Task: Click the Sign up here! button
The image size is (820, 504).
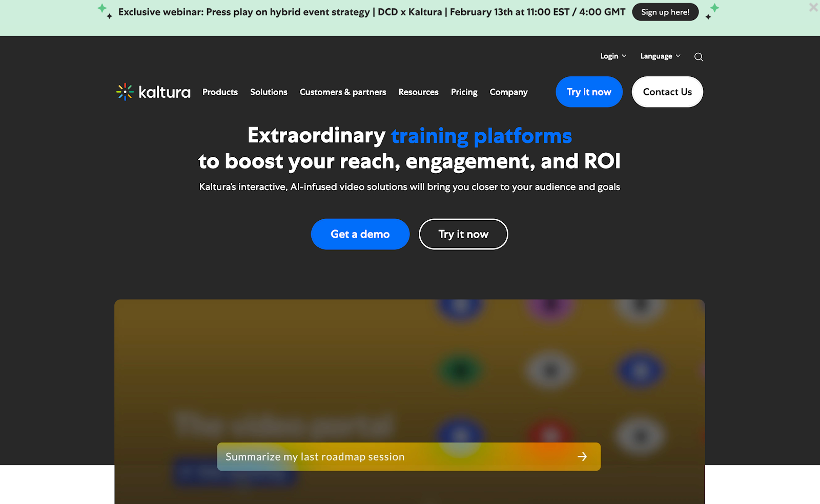Action: click(665, 12)
